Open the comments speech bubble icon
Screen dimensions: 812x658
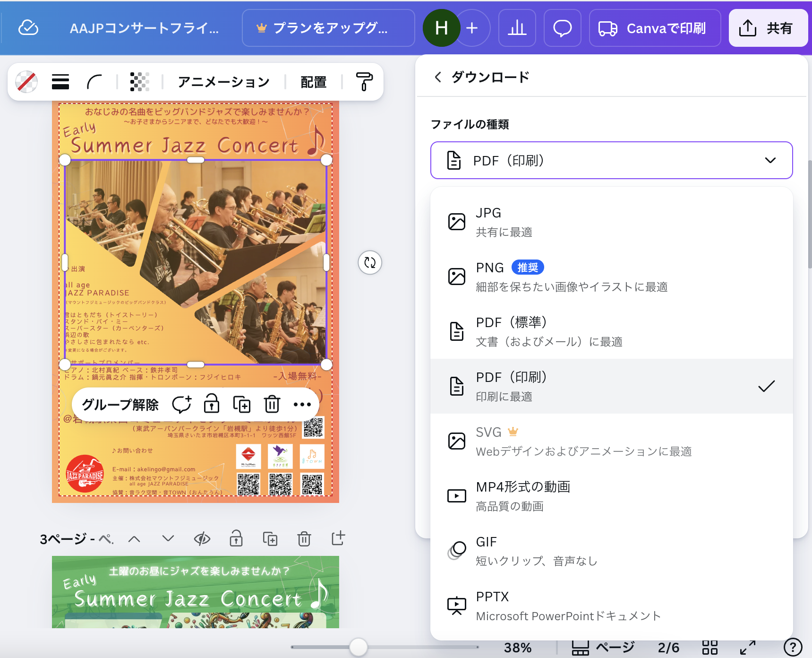tap(562, 28)
